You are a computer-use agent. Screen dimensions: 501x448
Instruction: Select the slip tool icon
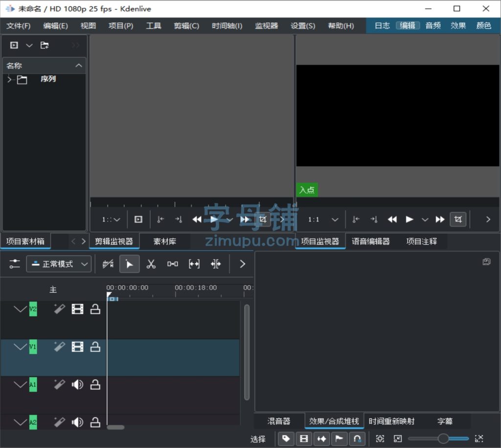(x=194, y=264)
